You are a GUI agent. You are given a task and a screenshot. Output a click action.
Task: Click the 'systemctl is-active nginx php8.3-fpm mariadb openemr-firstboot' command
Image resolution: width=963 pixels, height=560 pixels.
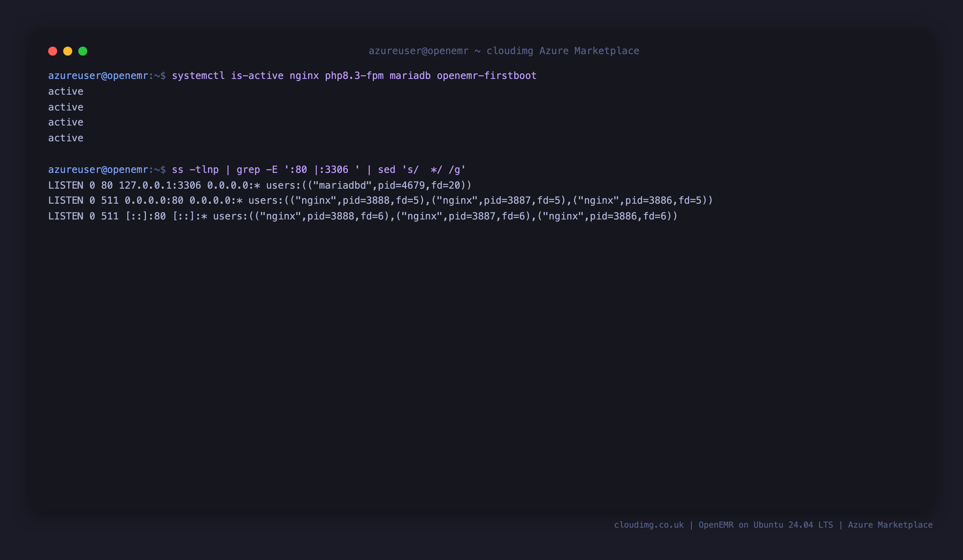(354, 76)
